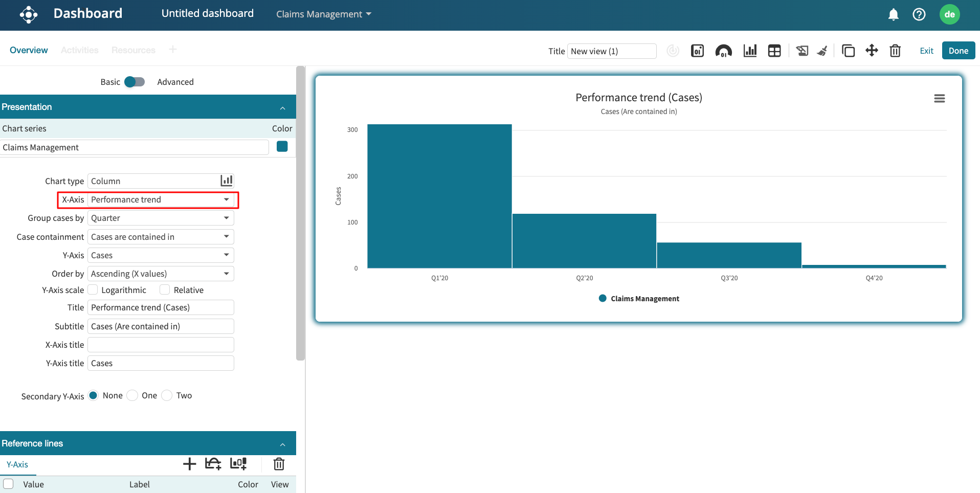Collapse the Presentation section
This screenshot has width=980, height=493.
click(x=282, y=107)
